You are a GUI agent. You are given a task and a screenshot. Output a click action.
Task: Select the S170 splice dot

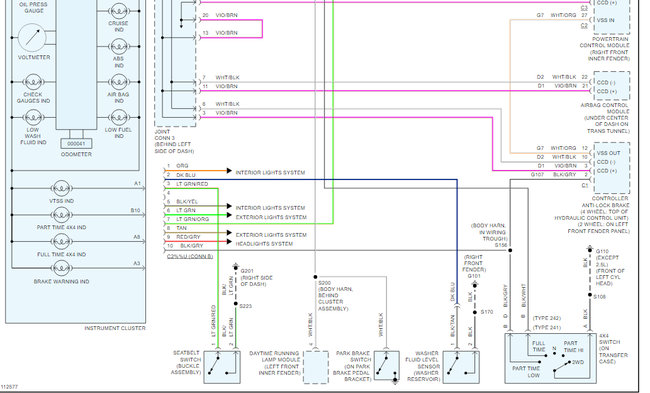point(475,312)
